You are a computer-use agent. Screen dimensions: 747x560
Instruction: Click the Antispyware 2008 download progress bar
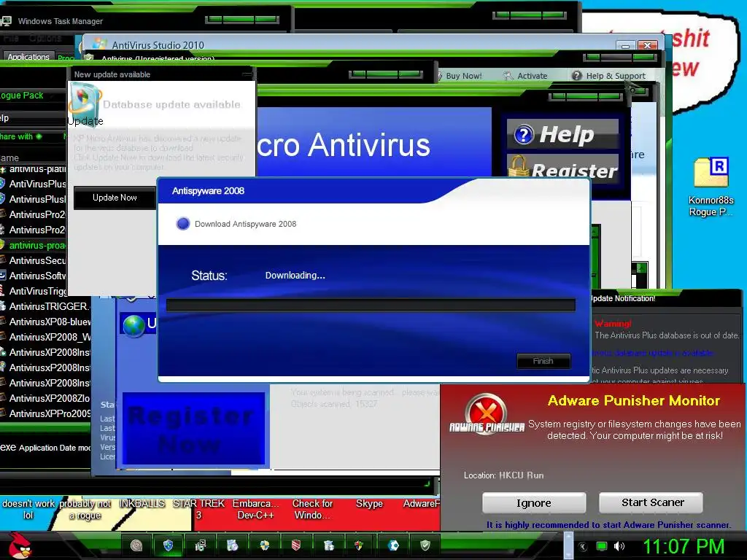pos(371,305)
